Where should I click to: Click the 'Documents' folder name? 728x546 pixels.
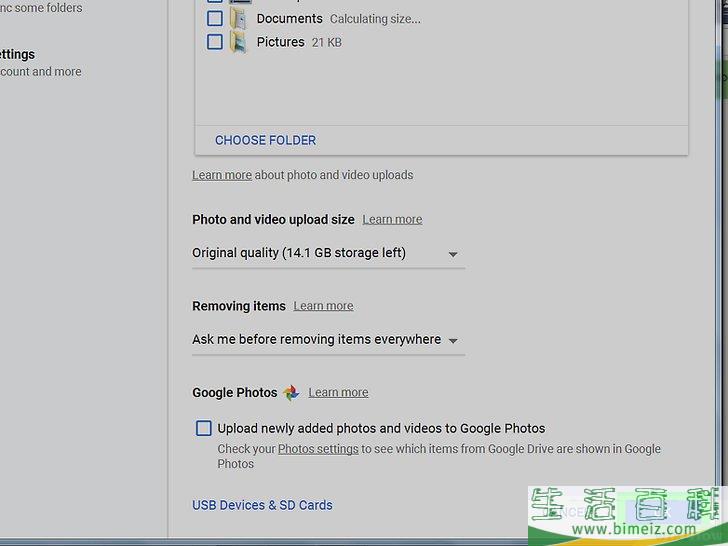click(x=290, y=19)
